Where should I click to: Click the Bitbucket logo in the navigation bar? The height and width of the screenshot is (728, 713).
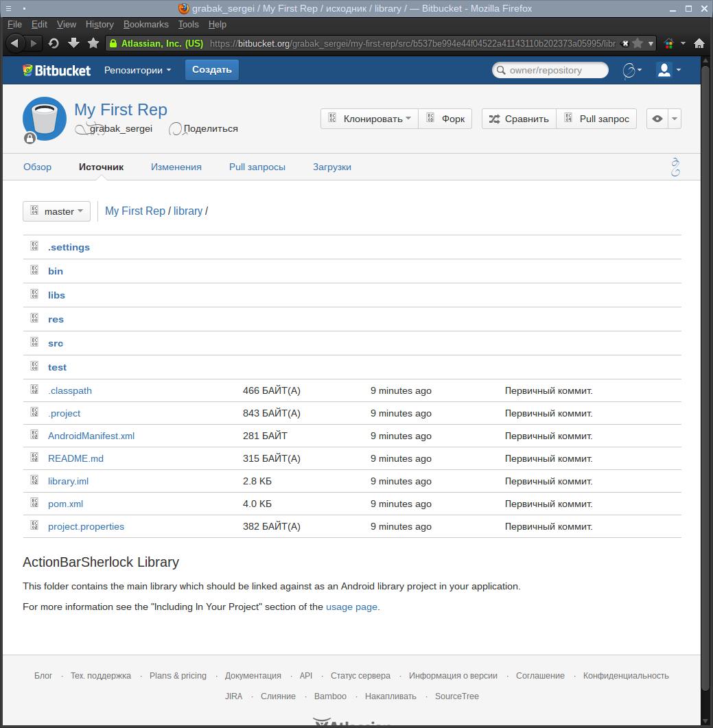point(56,69)
